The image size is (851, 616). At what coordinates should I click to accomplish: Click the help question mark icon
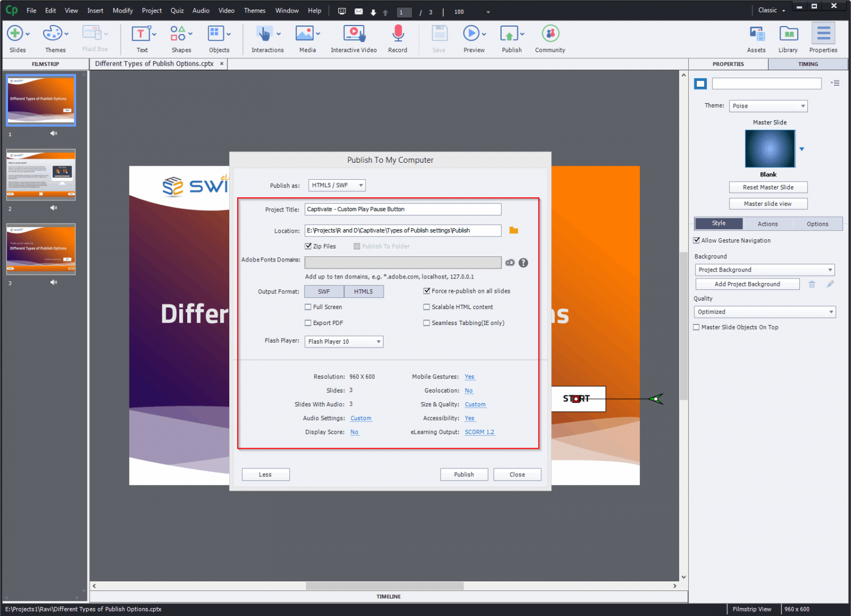[523, 263]
